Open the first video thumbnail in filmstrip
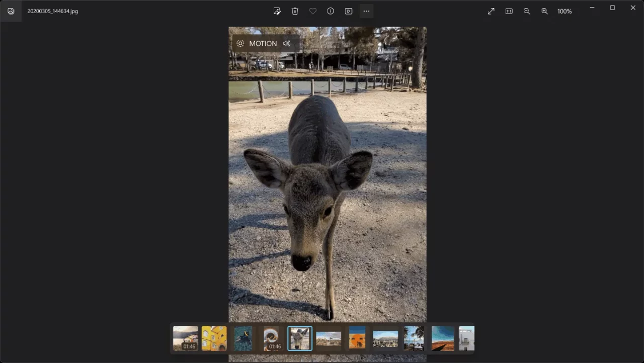 tap(185, 338)
